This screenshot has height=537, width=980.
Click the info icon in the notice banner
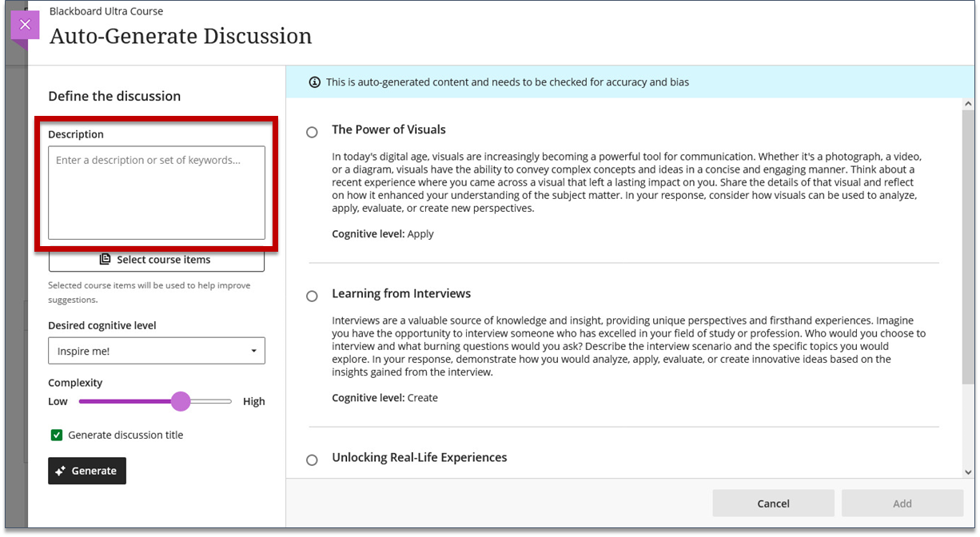pyautogui.click(x=315, y=82)
